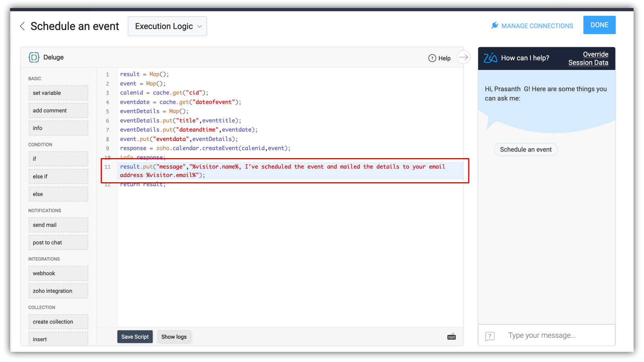Insert the insert collection block

58,339
